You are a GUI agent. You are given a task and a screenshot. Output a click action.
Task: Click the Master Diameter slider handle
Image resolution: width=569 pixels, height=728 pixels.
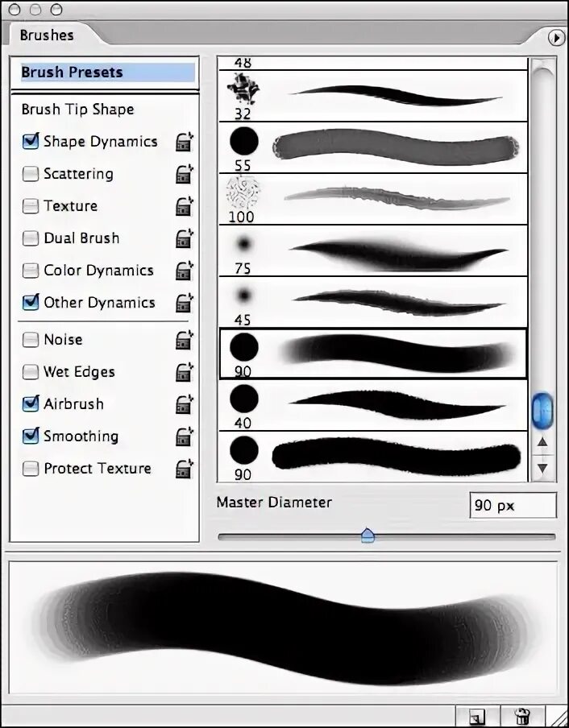[368, 536]
